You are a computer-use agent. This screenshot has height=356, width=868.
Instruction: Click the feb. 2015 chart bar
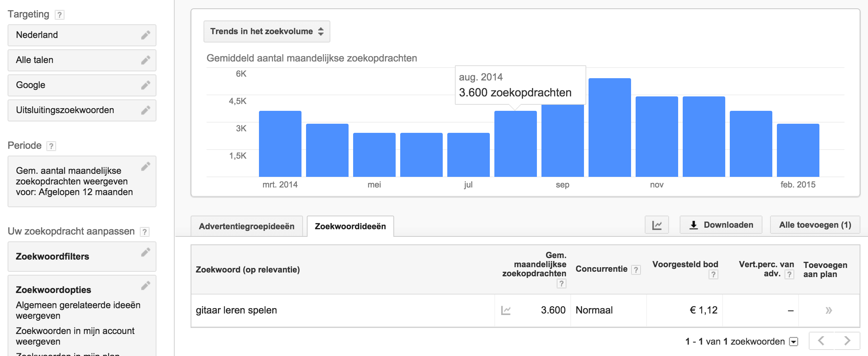tap(798, 150)
